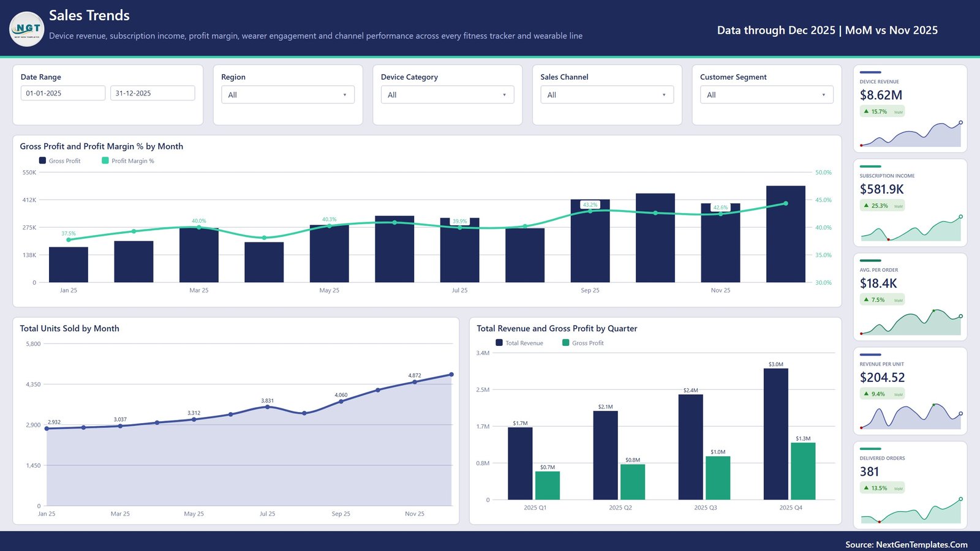
Task: Click the 13.5% MoM badge on Delivered Orders
Action: [x=883, y=488]
